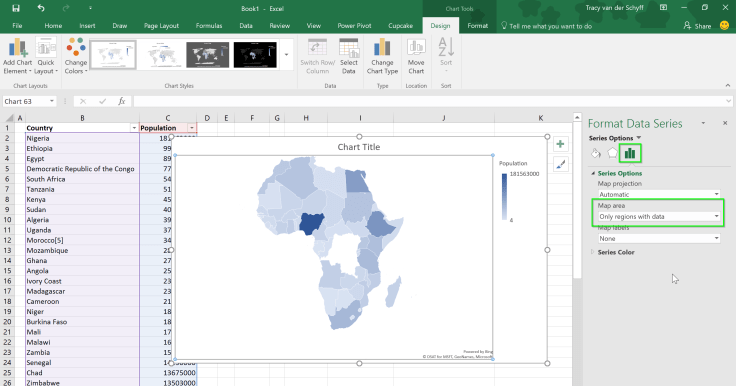Viewport: 736px width, 386px height.
Task: Click the formula bar Enter checkmark icon
Action: tap(102, 101)
